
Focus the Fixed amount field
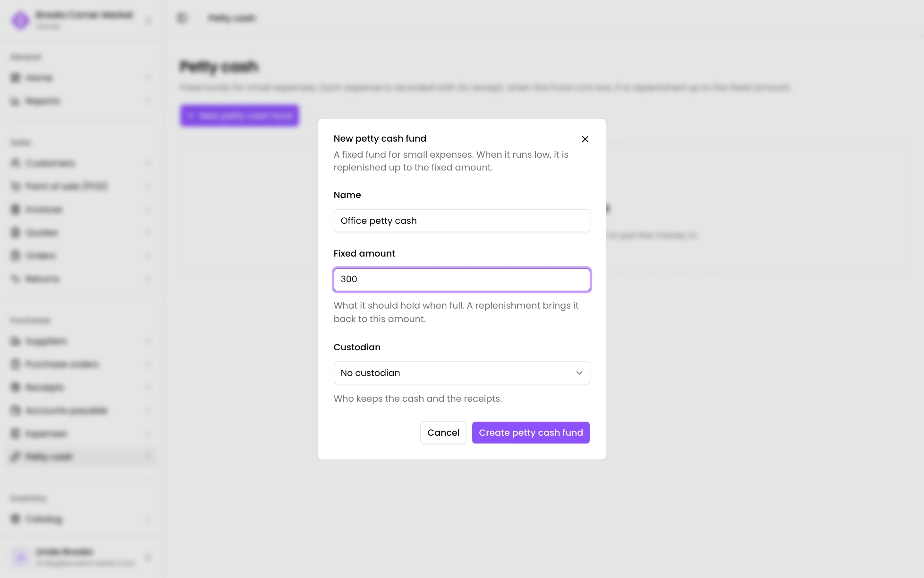(462, 279)
